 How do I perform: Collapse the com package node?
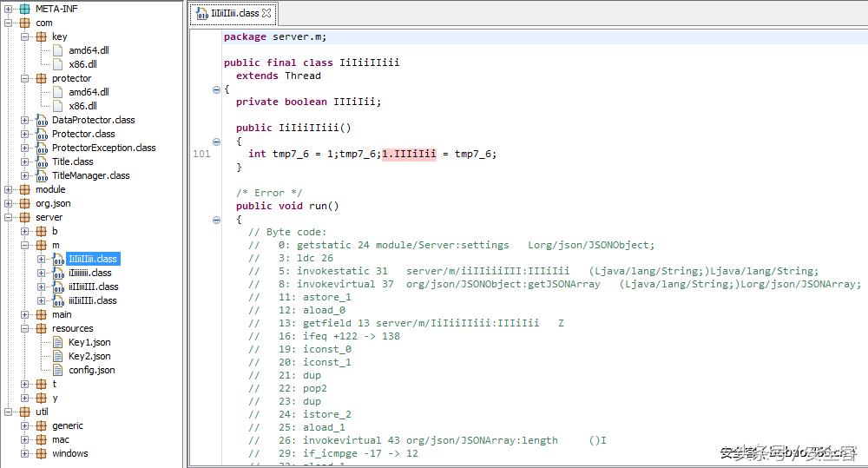(9, 23)
